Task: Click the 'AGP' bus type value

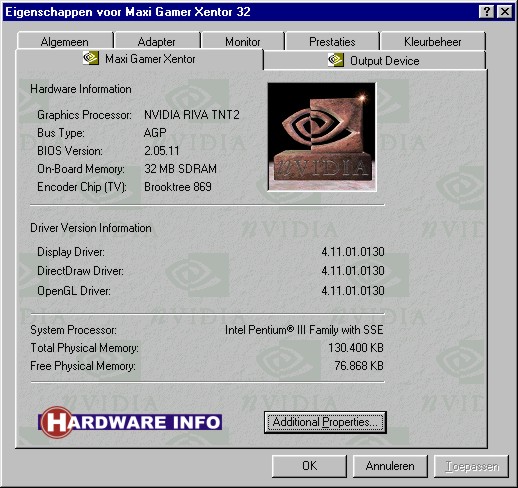Action: 155,133
